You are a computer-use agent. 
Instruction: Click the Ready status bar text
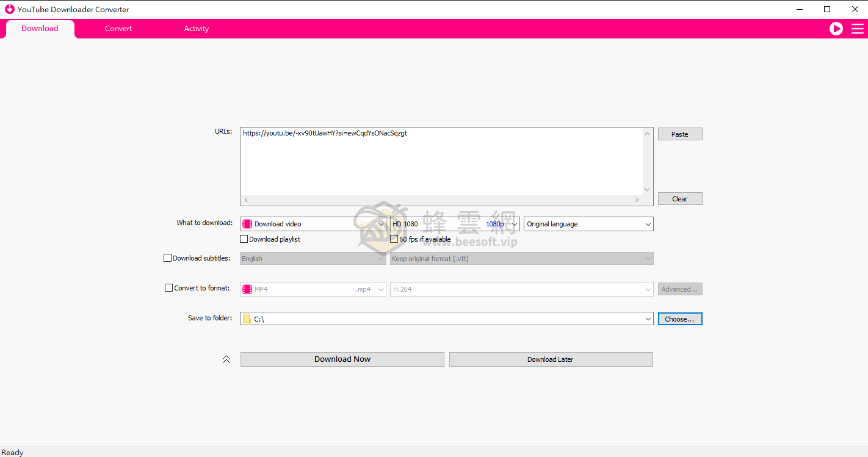point(12,452)
